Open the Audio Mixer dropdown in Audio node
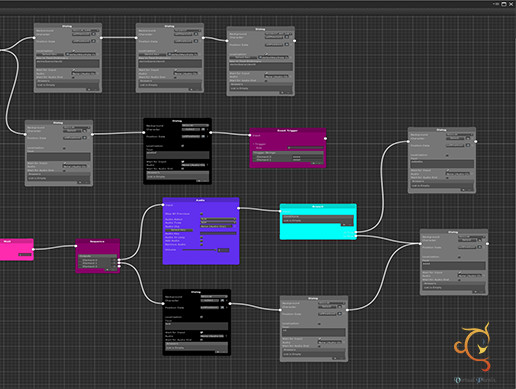The width and height of the screenshot is (516, 389). [218, 219]
